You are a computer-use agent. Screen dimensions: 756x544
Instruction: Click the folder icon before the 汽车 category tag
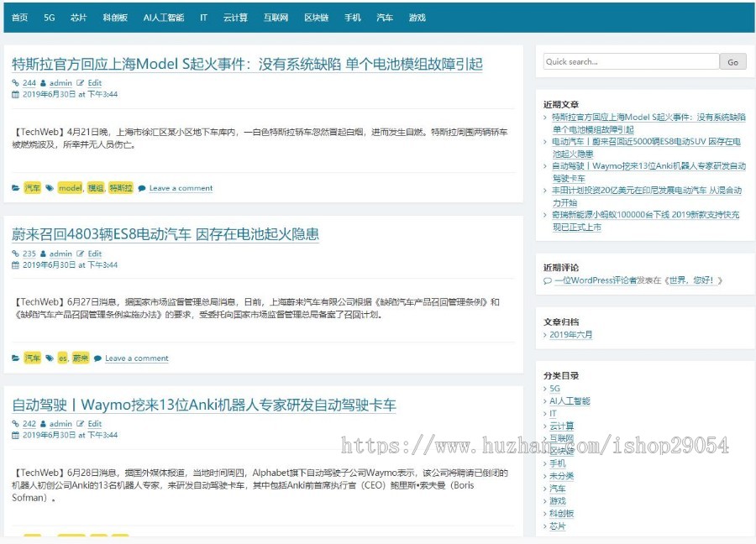(17, 188)
